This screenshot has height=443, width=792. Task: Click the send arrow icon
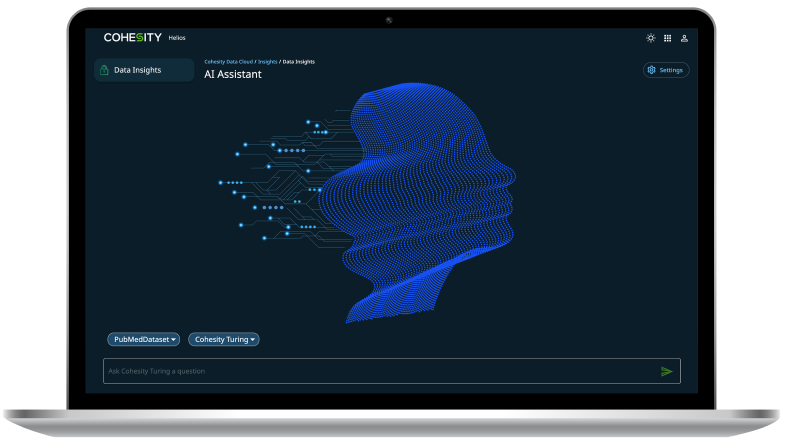click(666, 371)
